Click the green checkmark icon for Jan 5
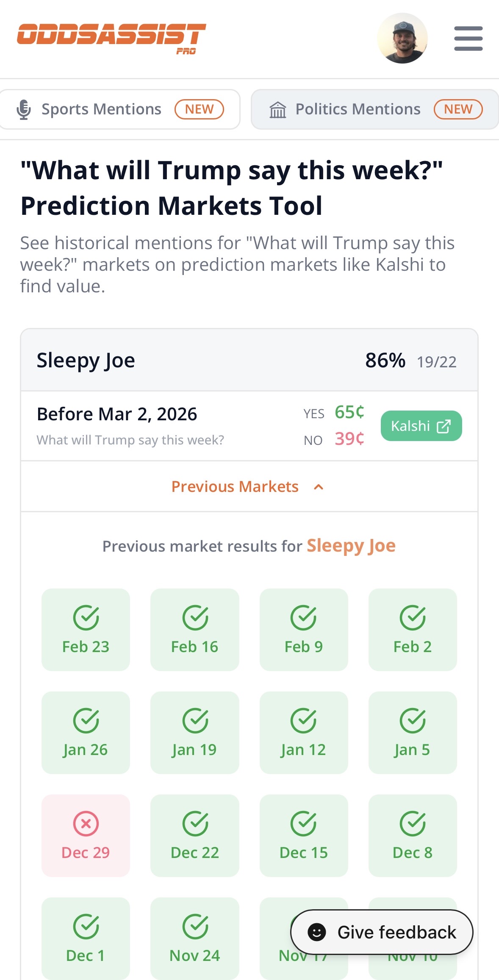The image size is (499, 980). pos(413,719)
